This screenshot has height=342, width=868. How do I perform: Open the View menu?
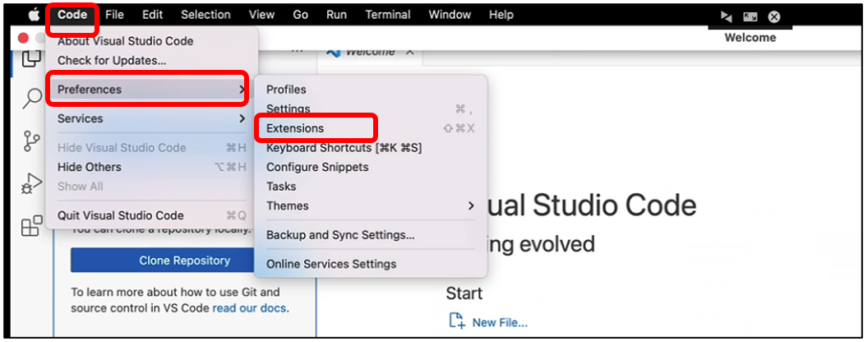262,15
